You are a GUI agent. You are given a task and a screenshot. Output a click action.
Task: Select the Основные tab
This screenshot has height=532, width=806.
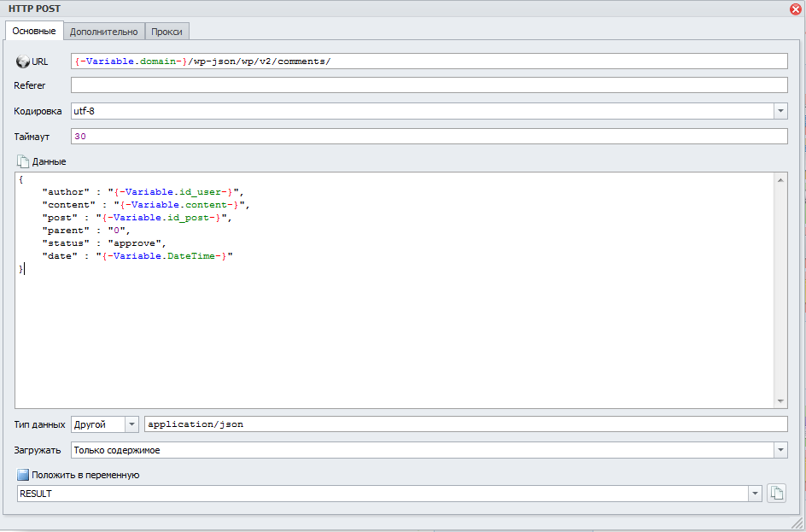click(34, 32)
